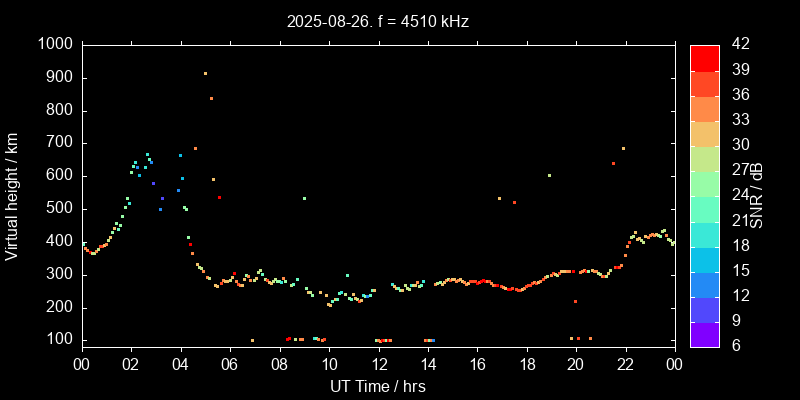
Task: Click the red data point near 640 km
Action: (613, 163)
